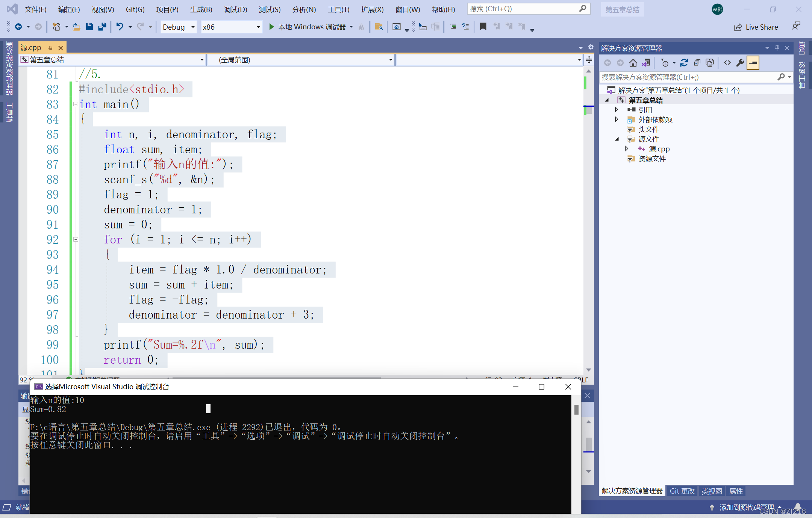812x518 pixels.
Task: Open Properties via the wrench icon
Action: 740,63
